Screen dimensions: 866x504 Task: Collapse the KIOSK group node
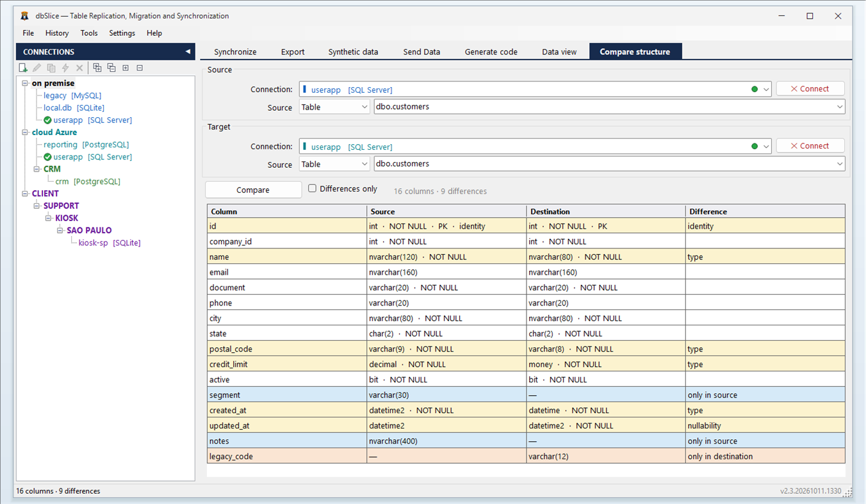49,218
